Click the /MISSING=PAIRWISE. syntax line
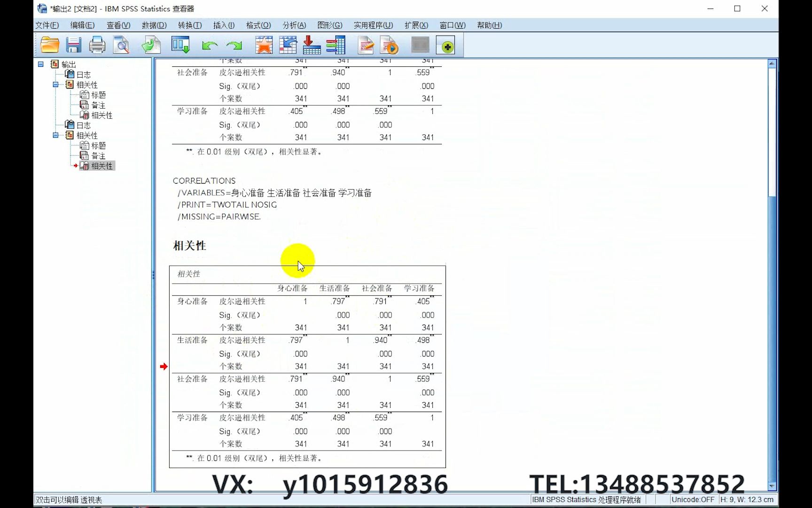 (219, 217)
